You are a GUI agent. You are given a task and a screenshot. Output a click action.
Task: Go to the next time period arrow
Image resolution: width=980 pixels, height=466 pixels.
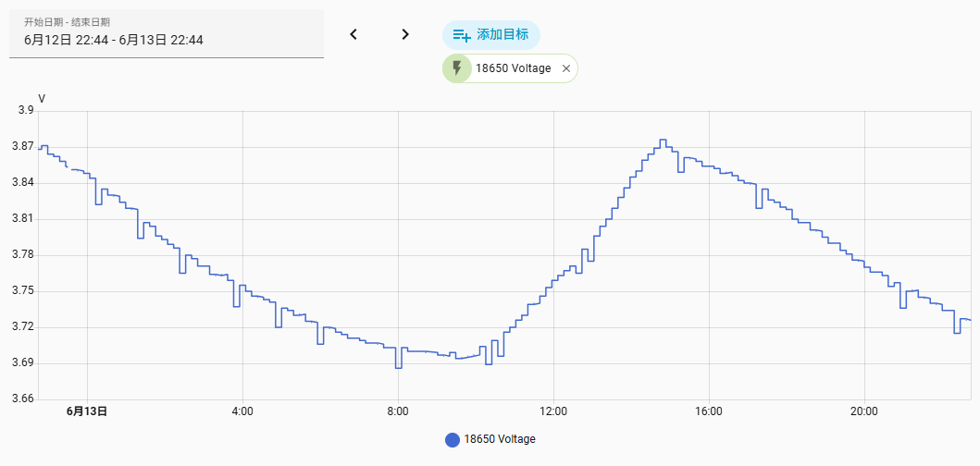405,34
